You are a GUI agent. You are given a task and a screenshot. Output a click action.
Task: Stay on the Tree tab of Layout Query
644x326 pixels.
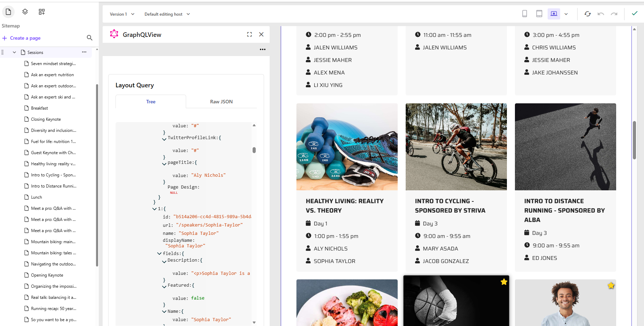150,101
